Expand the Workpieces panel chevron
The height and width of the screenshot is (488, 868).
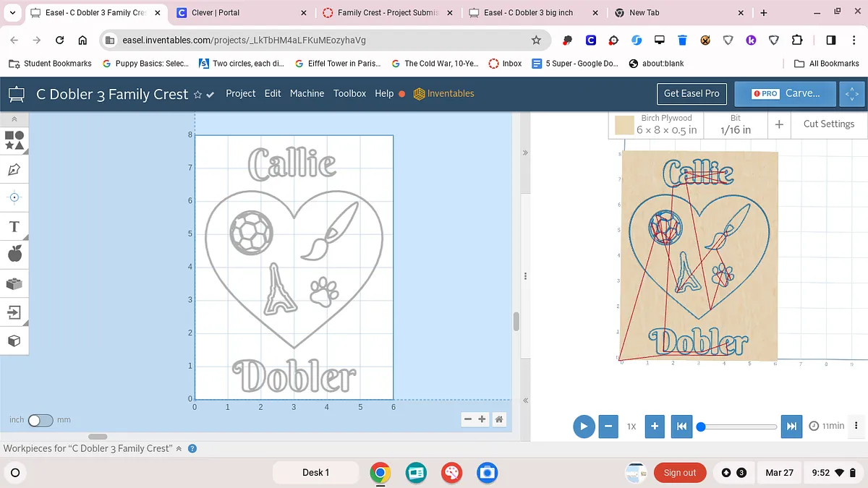tap(179, 449)
